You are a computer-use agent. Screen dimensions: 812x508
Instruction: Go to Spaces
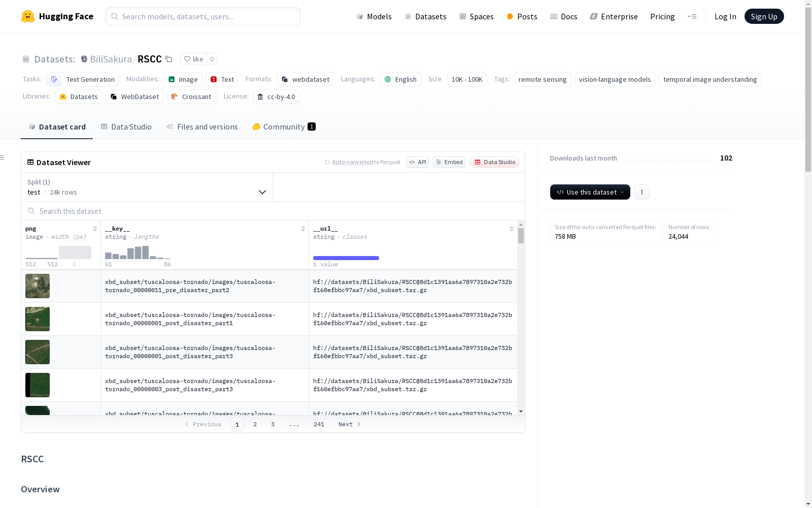point(477,16)
